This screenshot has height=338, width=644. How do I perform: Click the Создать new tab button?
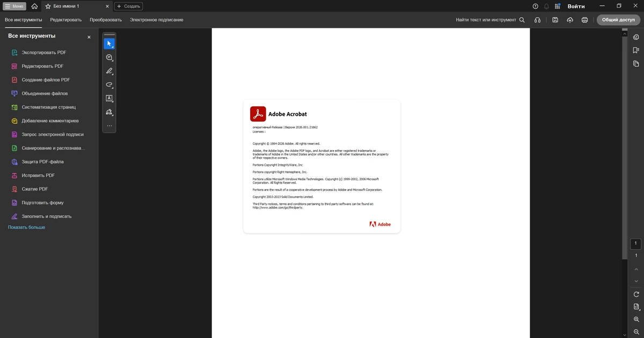128,6
